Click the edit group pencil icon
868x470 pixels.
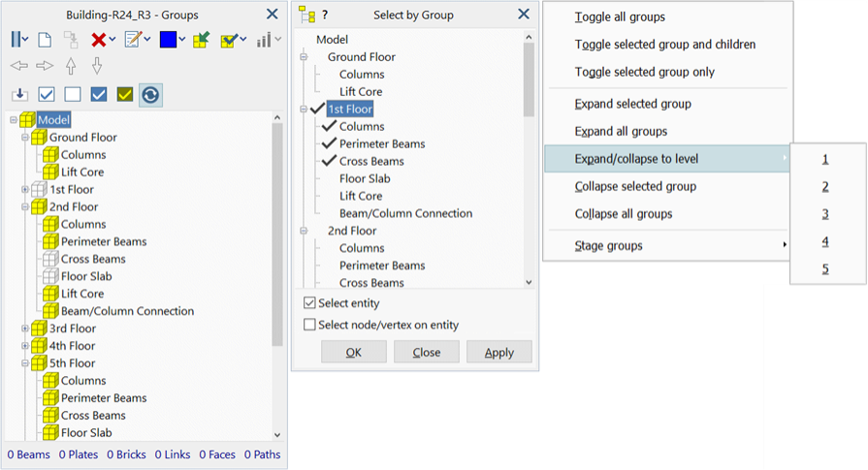tap(132, 40)
